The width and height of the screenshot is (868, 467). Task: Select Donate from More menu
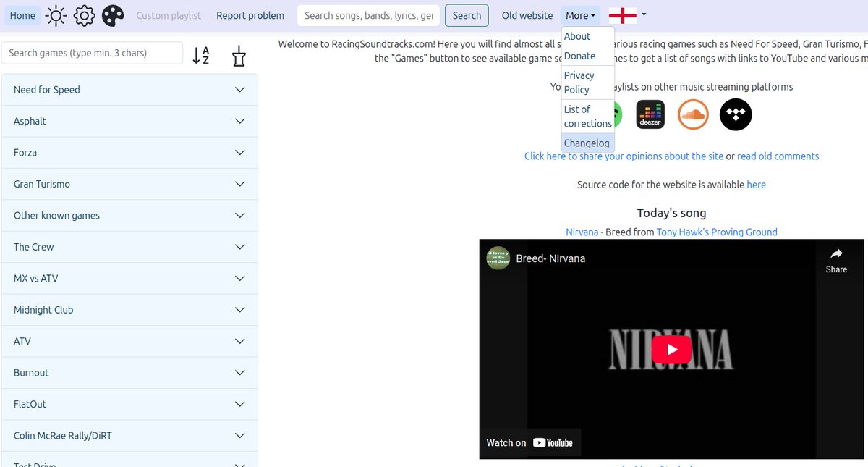coord(588,56)
